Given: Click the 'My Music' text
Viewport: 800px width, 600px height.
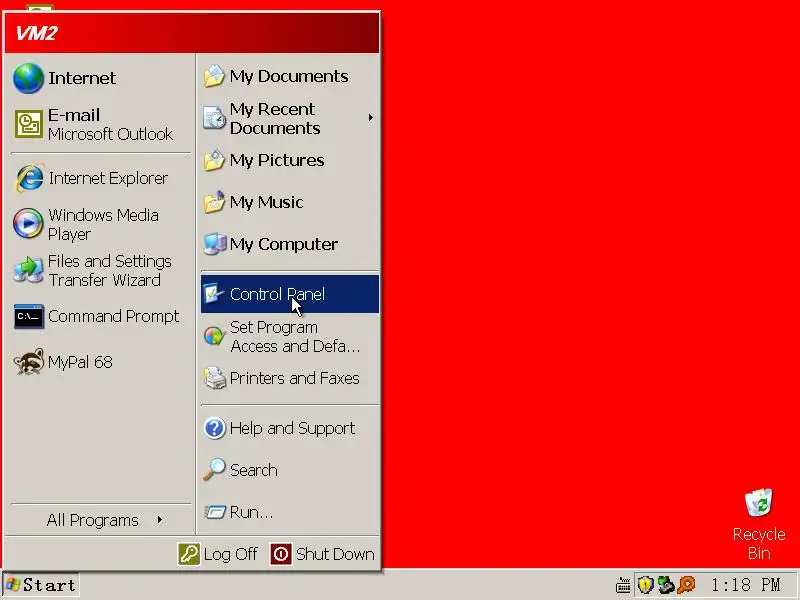Looking at the screenshot, I should [x=266, y=202].
